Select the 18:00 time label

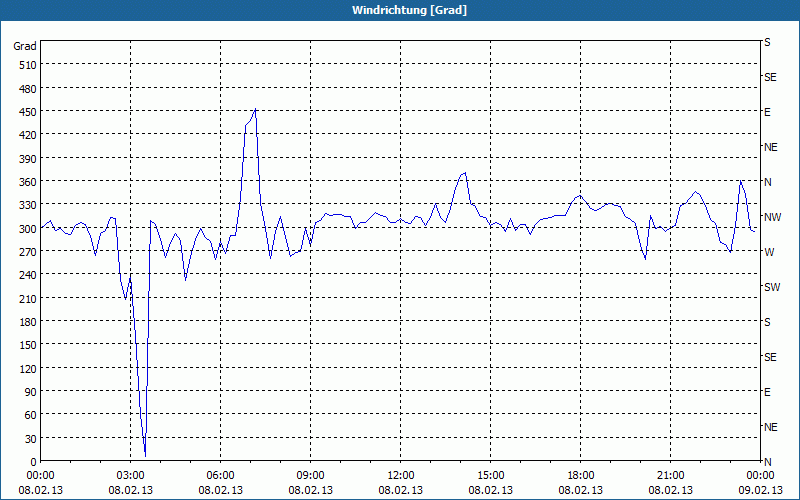tap(581, 476)
